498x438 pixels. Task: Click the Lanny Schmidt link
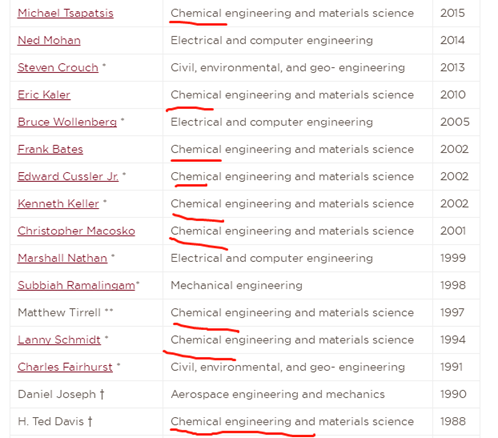(x=59, y=340)
